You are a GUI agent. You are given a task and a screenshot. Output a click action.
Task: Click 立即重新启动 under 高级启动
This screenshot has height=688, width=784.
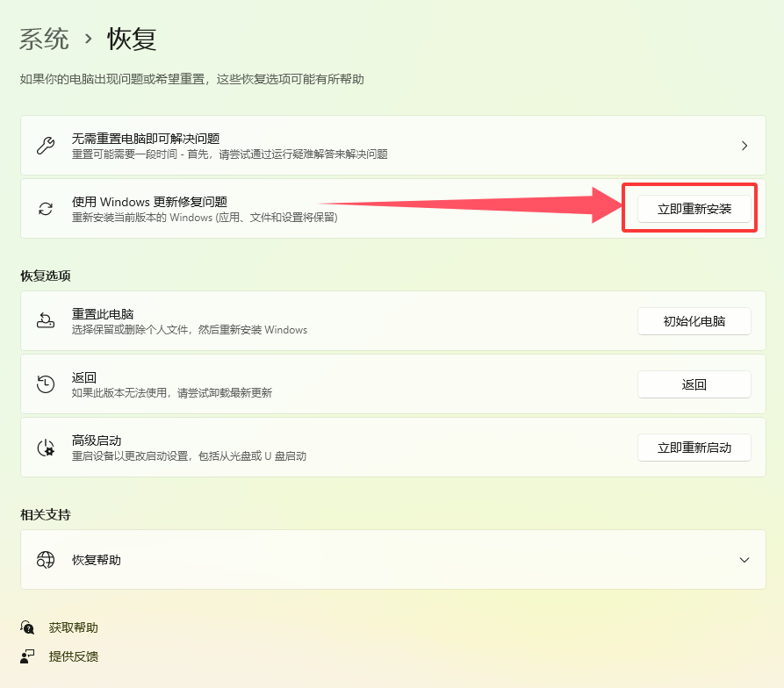point(694,447)
